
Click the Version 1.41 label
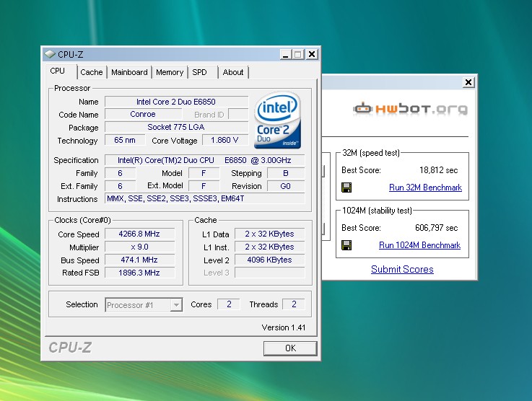284,327
